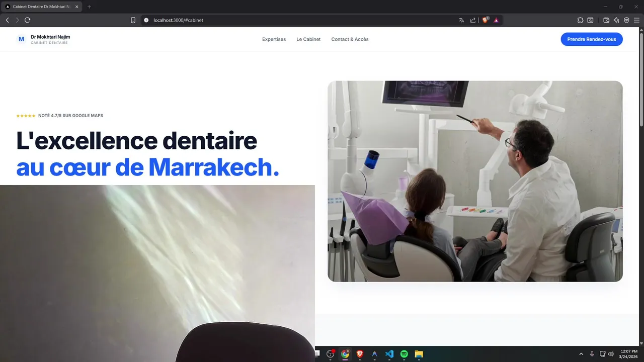
Task: Open Brave Shields lion icon
Action: pyautogui.click(x=486, y=20)
